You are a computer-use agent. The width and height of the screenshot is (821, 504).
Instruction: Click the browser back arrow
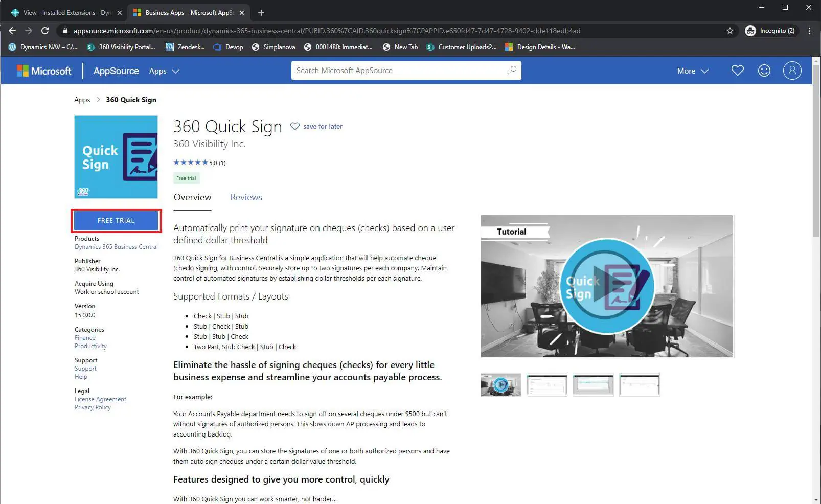click(x=12, y=31)
